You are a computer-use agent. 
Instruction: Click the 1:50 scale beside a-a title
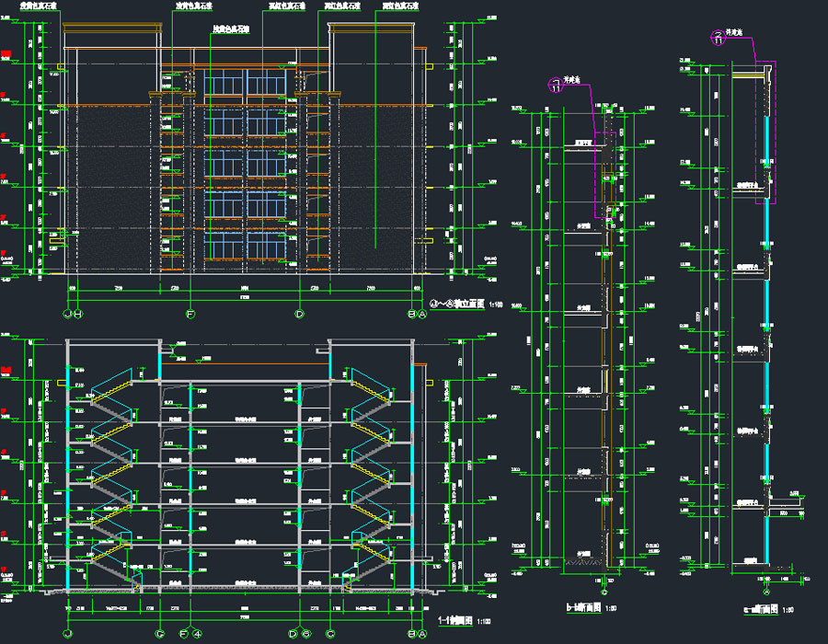point(788,610)
